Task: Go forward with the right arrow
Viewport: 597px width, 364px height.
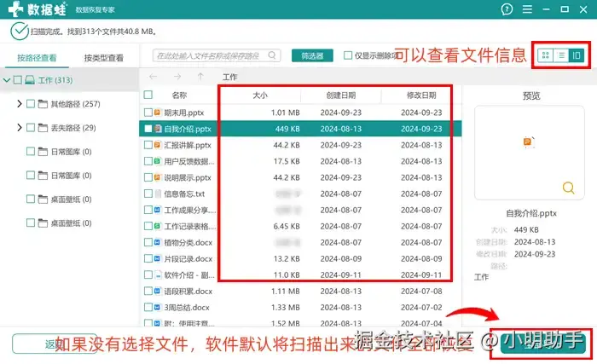Action: click(x=177, y=77)
